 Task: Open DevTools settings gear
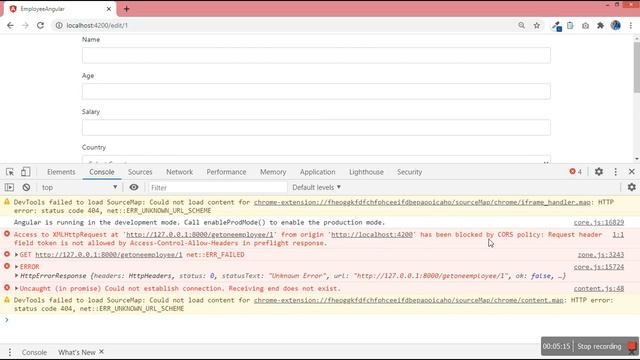tap(599, 172)
